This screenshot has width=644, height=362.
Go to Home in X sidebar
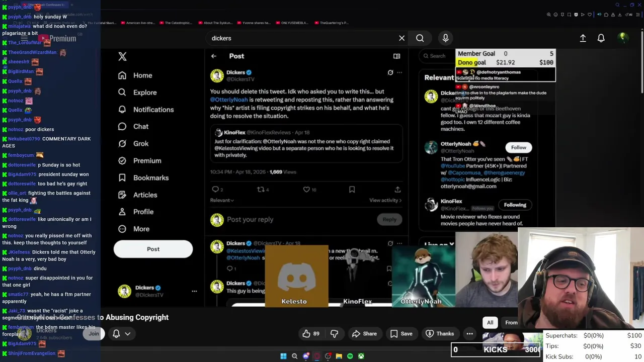135,75
